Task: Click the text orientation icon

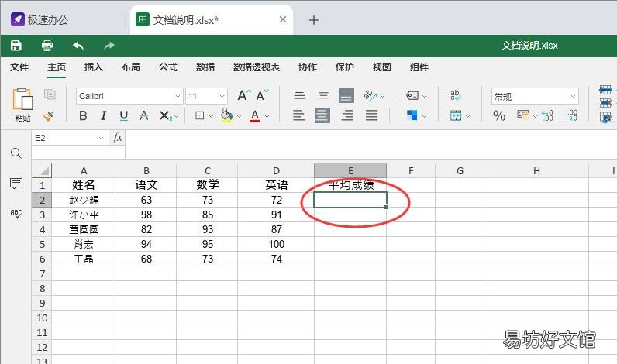Action: click(371, 95)
